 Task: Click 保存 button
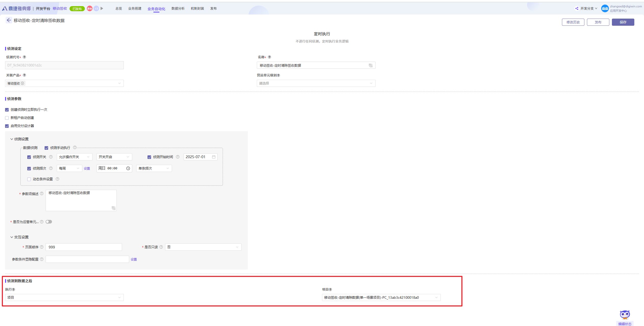pyautogui.click(x=623, y=22)
